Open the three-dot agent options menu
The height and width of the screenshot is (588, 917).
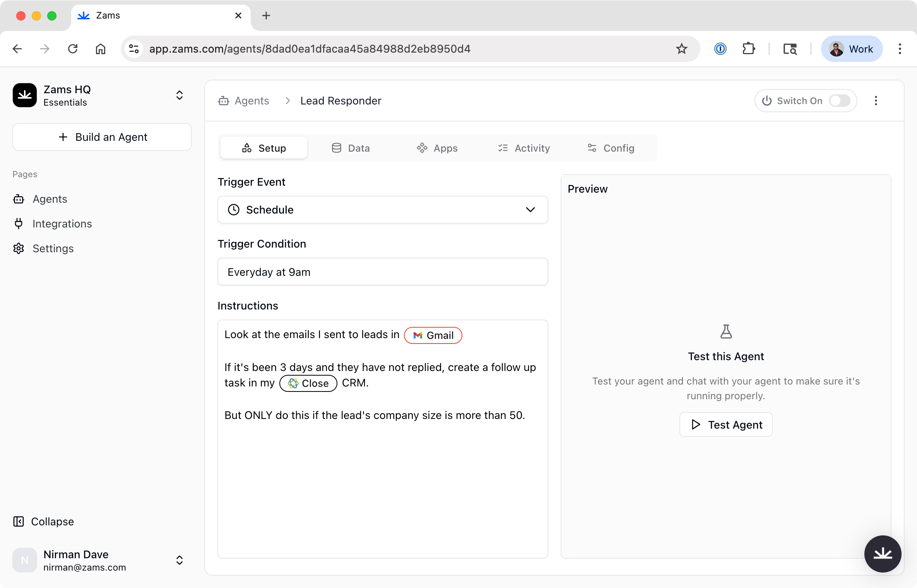pyautogui.click(x=876, y=101)
